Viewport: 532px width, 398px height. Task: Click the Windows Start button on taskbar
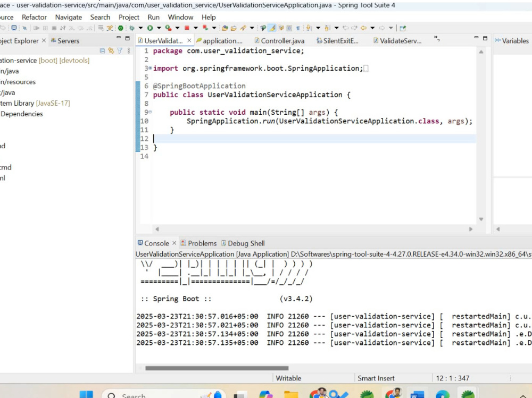(x=86, y=395)
